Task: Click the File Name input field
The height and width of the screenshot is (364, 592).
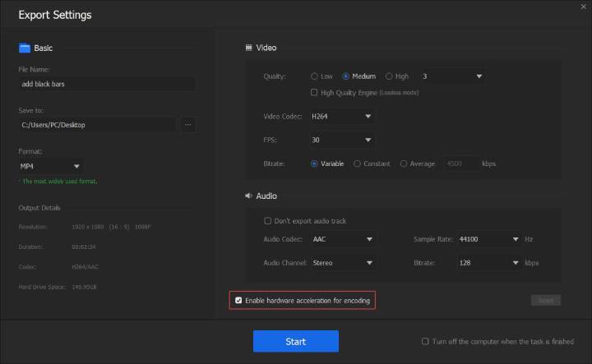Action: 107,85
